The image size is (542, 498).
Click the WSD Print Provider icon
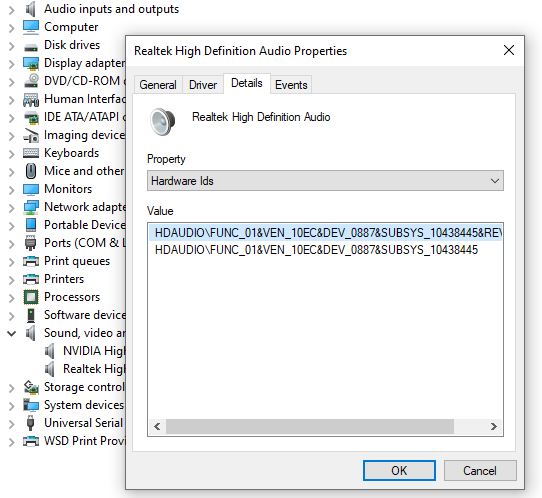[x=31, y=441]
